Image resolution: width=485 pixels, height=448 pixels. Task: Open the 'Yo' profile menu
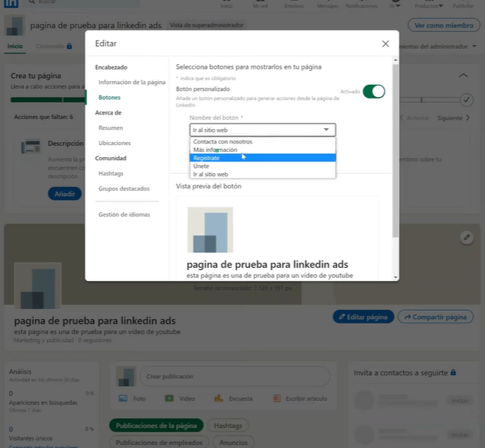(x=394, y=5)
